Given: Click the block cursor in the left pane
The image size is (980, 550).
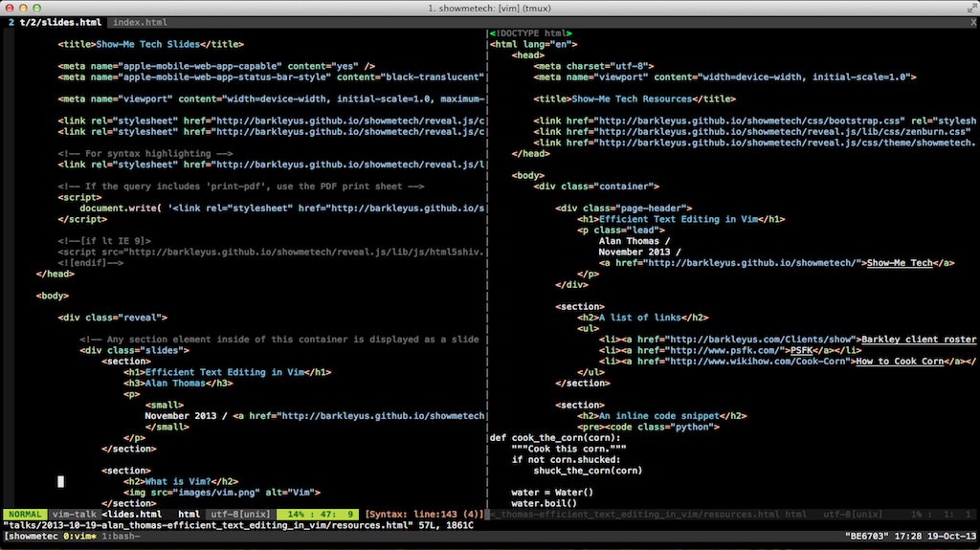Looking at the screenshot, I should 60,482.
